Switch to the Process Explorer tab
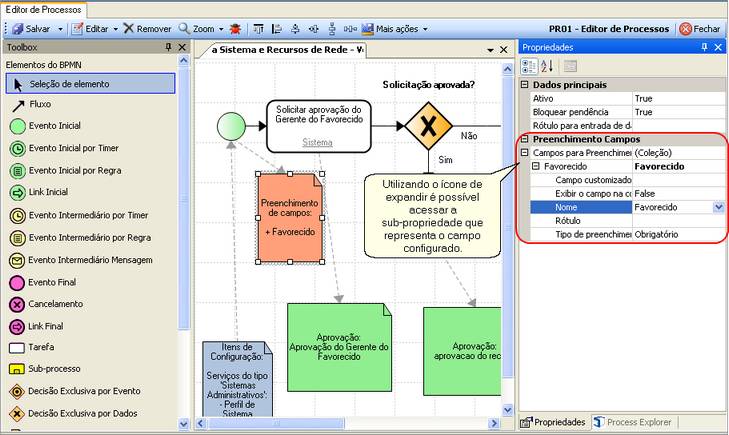This screenshot has width=729, height=435. [634, 422]
